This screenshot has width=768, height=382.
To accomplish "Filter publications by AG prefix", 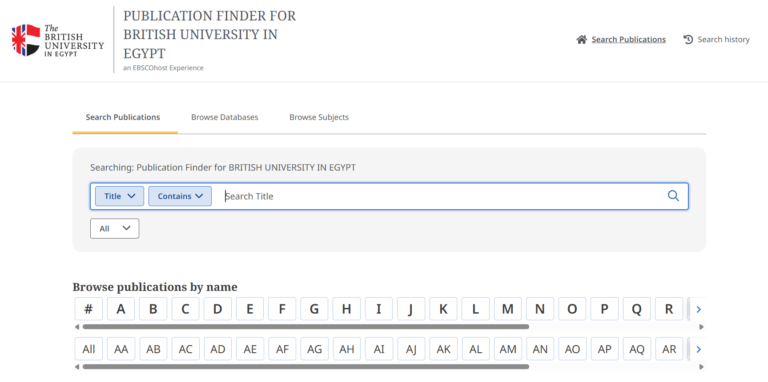I will coord(314,349).
